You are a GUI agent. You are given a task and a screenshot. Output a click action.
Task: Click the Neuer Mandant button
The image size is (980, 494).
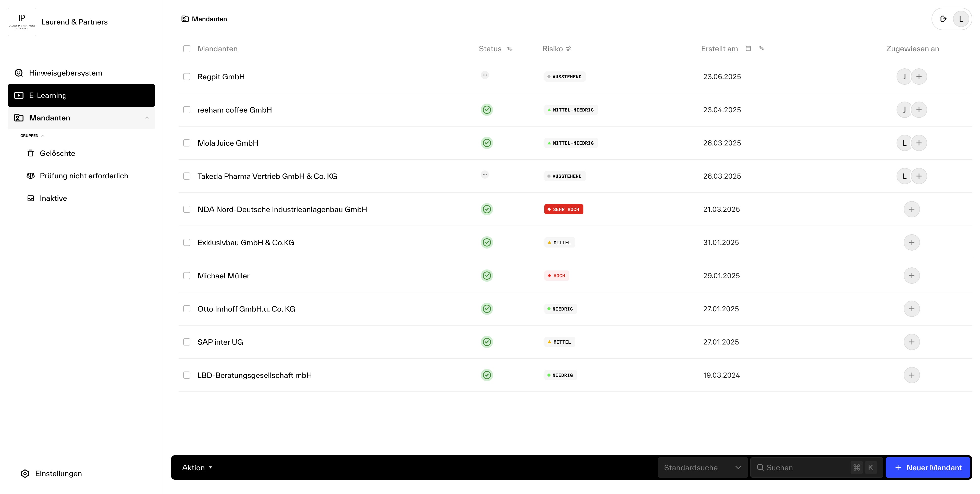point(928,467)
